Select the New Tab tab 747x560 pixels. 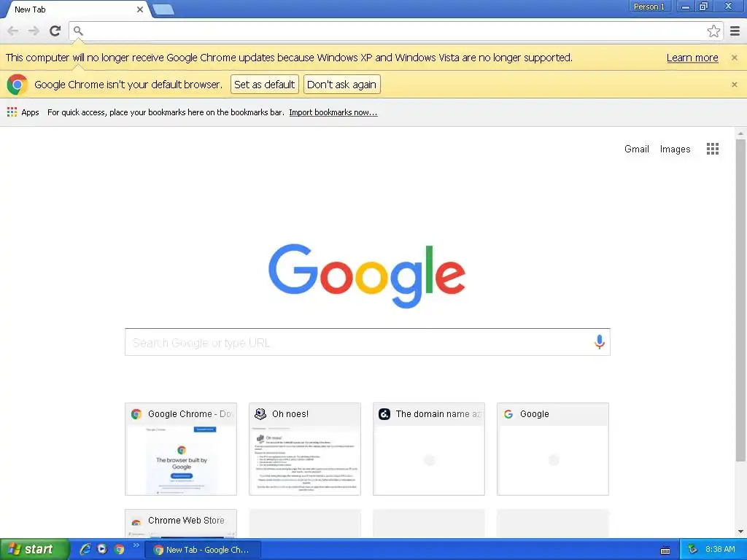pyautogui.click(x=76, y=9)
